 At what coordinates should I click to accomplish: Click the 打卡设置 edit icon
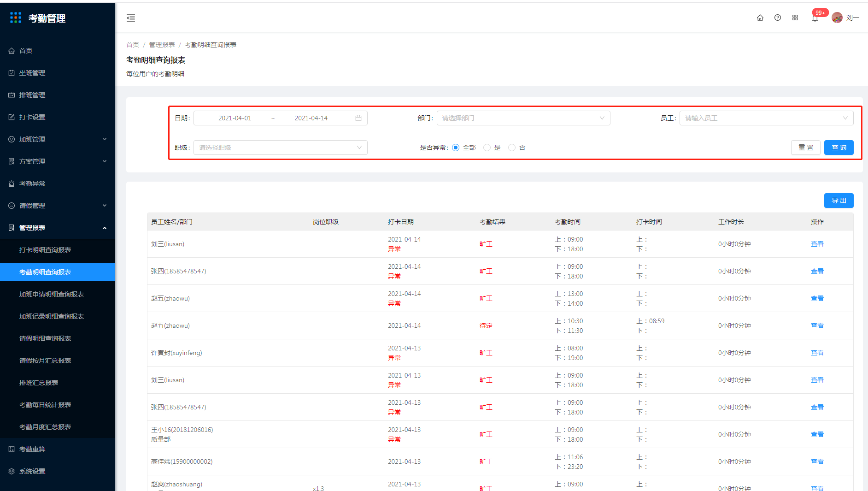coord(12,117)
